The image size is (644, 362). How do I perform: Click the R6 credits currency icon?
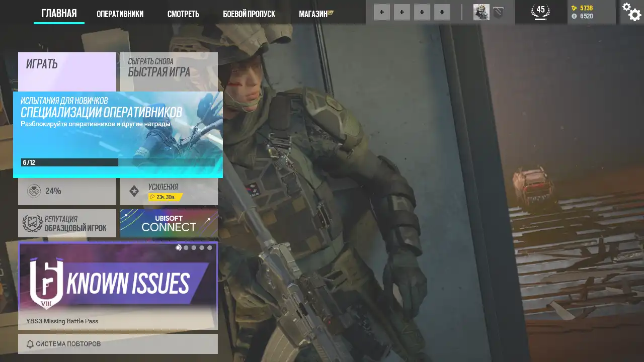tap(574, 16)
